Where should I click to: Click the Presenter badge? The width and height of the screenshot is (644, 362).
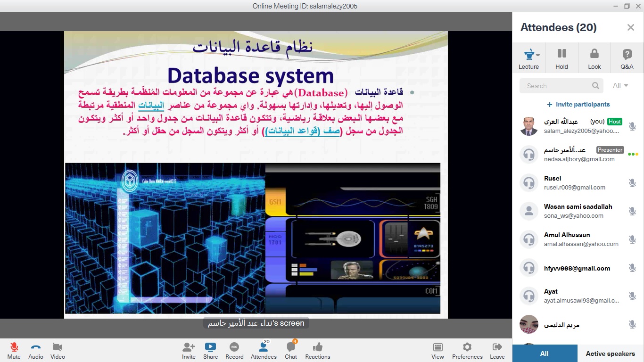pyautogui.click(x=610, y=150)
